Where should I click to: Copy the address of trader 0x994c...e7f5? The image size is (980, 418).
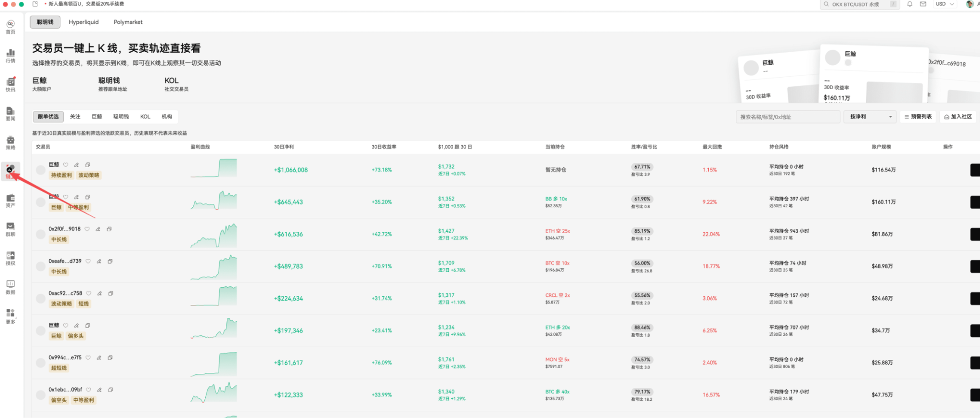pos(110,357)
